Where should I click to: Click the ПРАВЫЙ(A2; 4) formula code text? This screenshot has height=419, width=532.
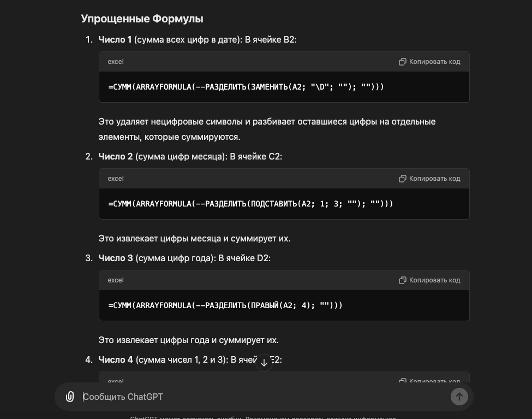tap(225, 305)
